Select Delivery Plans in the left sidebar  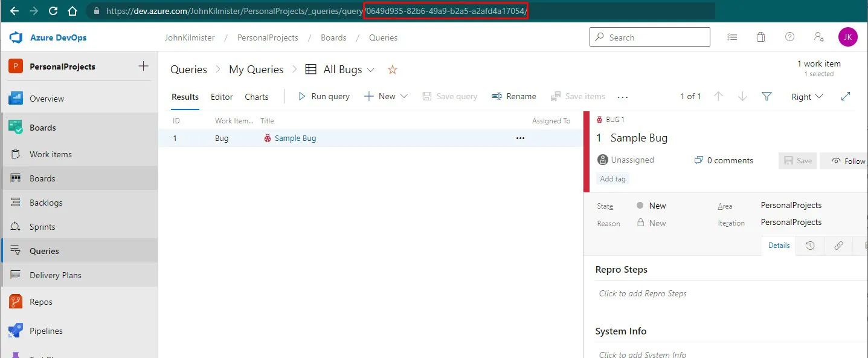click(56, 275)
